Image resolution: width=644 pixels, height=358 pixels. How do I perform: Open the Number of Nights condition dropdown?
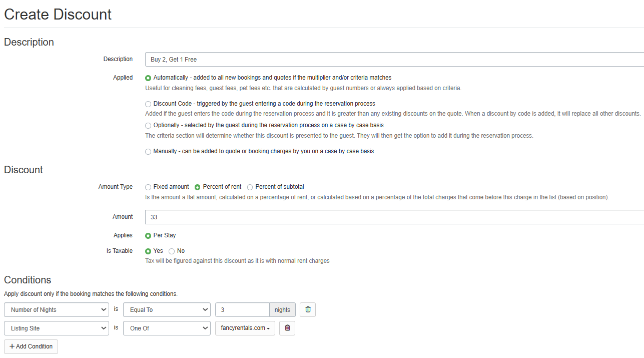click(57, 309)
